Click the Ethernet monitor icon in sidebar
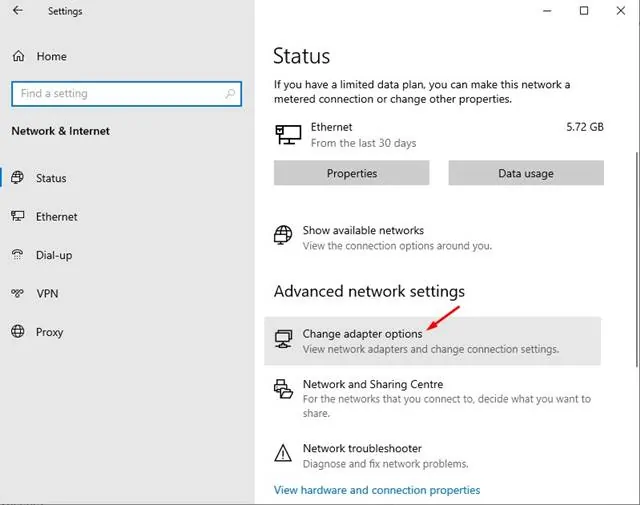The image size is (640, 505). 18,216
